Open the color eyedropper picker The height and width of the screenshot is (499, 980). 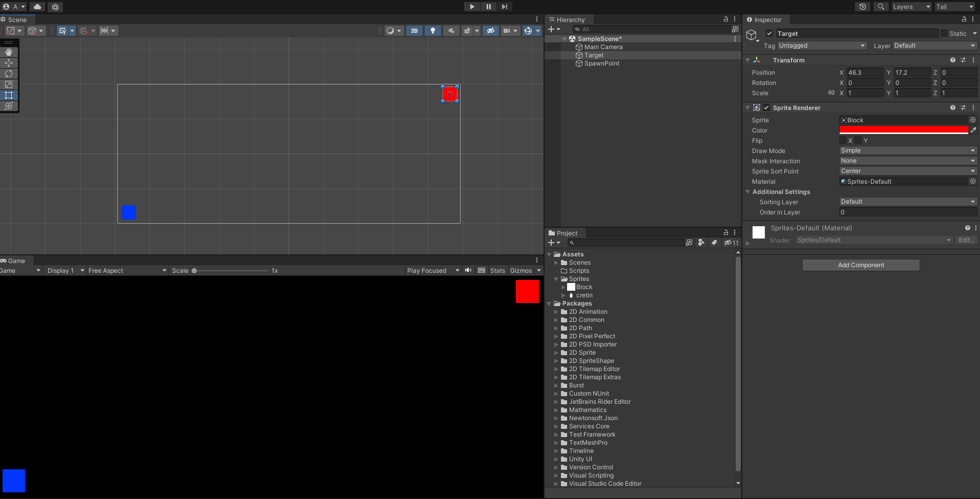973,131
